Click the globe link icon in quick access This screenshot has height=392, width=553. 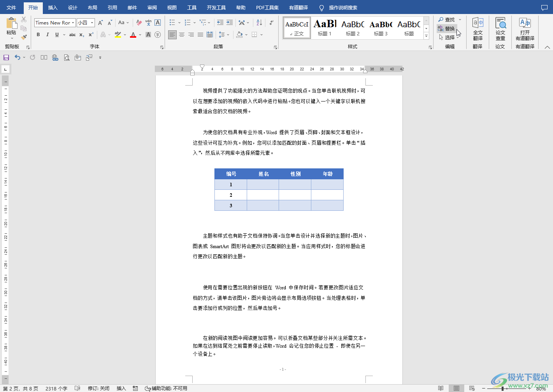click(x=55, y=58)
